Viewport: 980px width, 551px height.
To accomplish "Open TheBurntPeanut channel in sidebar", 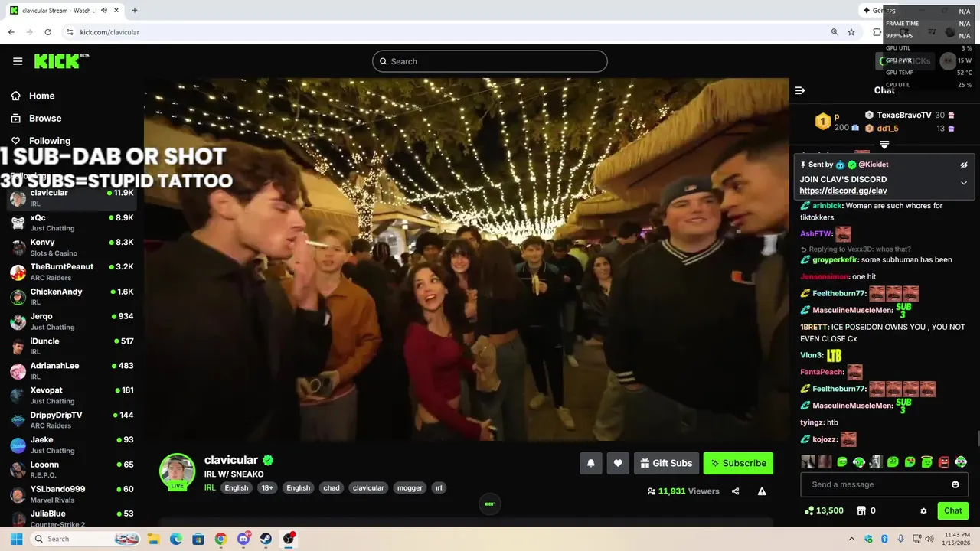I will pyautogui.click(x=72, y=272).
